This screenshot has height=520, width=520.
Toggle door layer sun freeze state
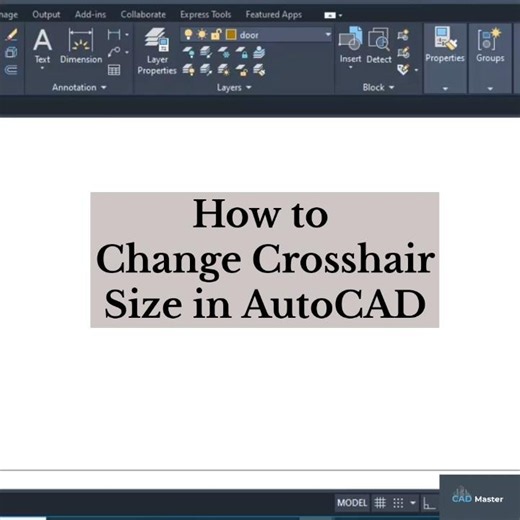(202, 34)
